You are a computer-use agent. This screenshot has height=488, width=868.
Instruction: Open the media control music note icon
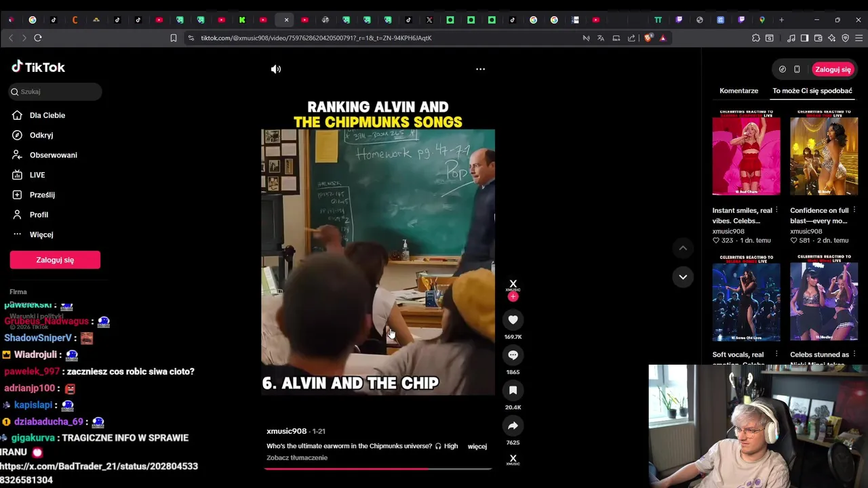point(791,38)
